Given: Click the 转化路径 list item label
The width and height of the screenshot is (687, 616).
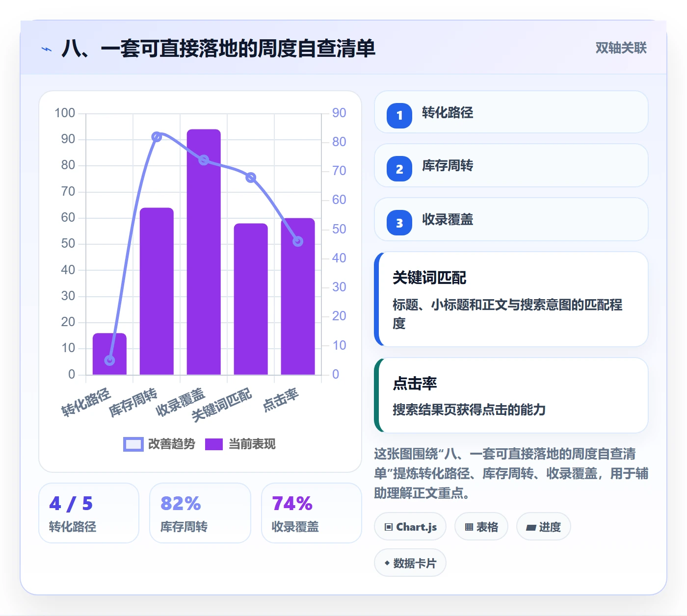Looking at the screenshot, I should coord(448,113).
